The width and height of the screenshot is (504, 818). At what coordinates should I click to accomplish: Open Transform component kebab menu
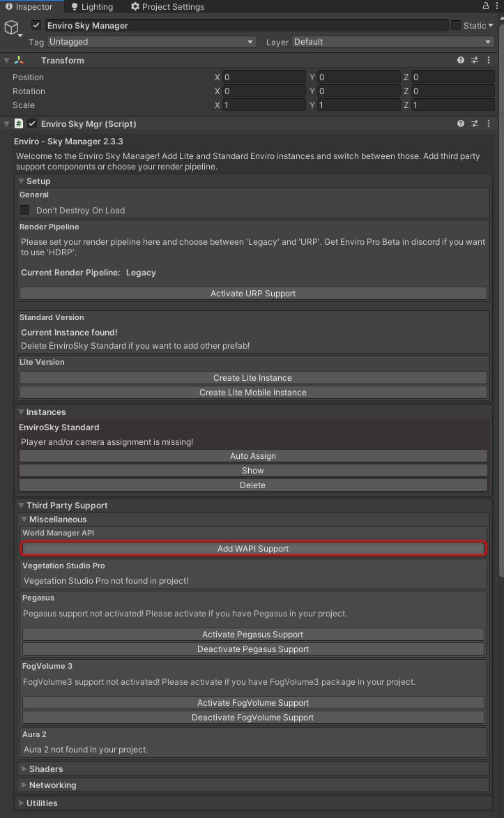click(x=488, y=61)
